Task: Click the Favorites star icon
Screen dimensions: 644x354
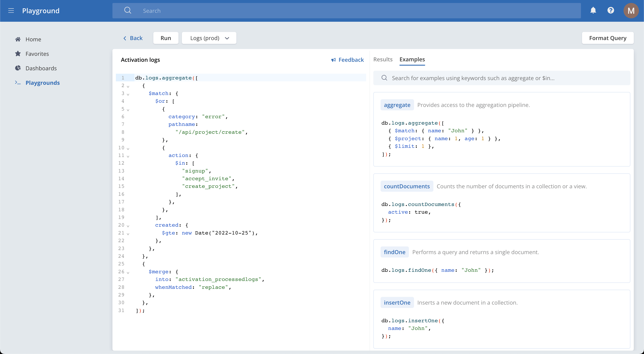Action: [x=18, y=54]
